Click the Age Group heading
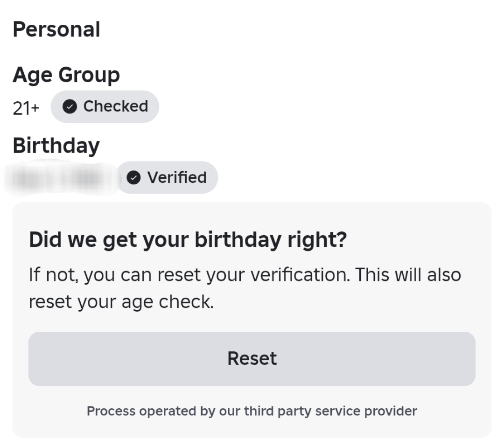Image resolution: width=504 pixels, height=447 pixels. coord(66,75)
